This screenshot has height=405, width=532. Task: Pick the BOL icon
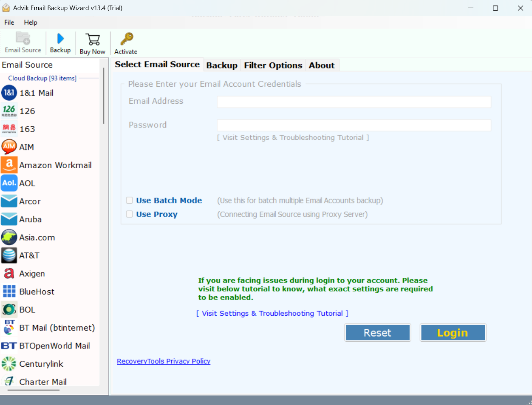[x=9, y=309]
